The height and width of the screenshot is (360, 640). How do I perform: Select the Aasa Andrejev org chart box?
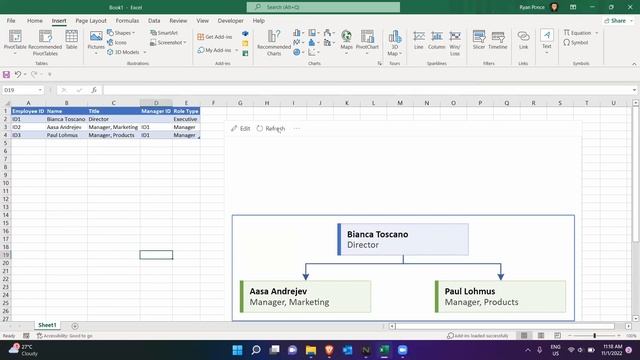(305, 296)
